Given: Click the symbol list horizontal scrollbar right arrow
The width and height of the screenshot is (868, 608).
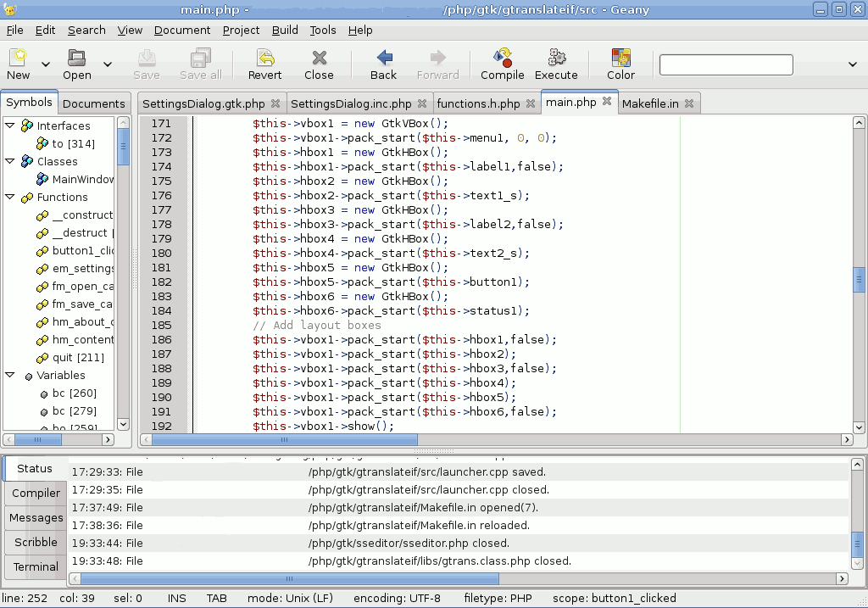Looking at the screenshot, I should [108, 439].
